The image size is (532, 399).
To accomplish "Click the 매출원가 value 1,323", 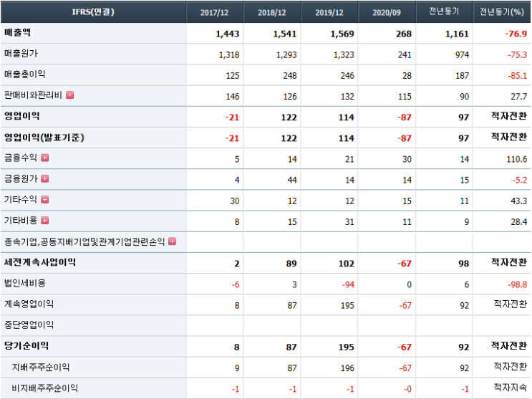I will [344, 54].
